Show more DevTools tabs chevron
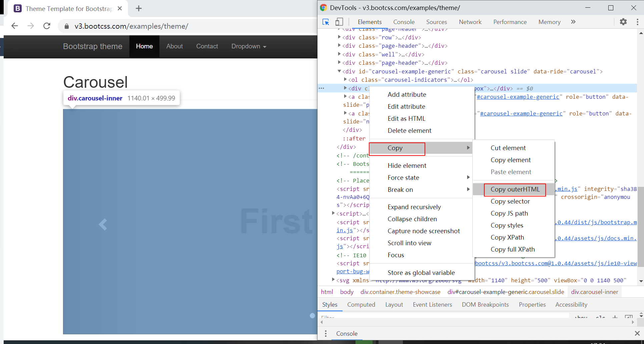 click(573, 22)
